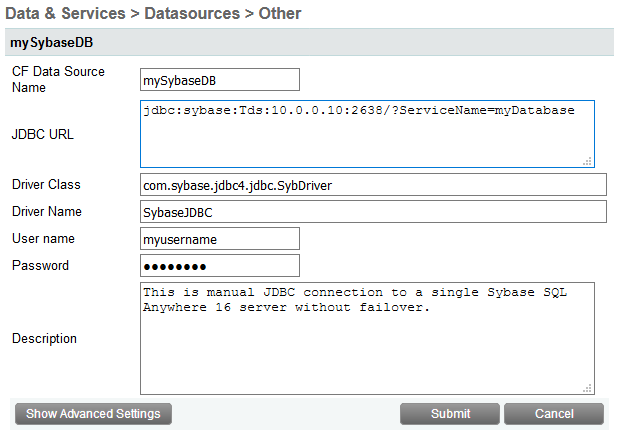Click the Description label text
This screenshot has width=622, height=440.
(44, 339)
